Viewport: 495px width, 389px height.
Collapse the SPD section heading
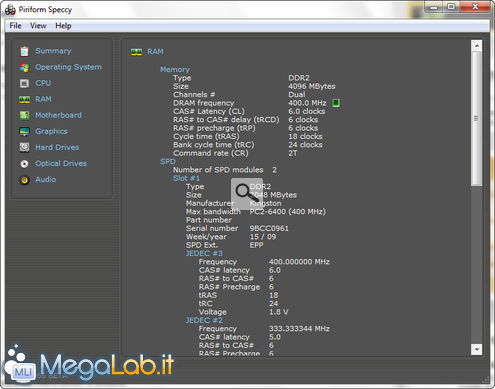(168, 162)
